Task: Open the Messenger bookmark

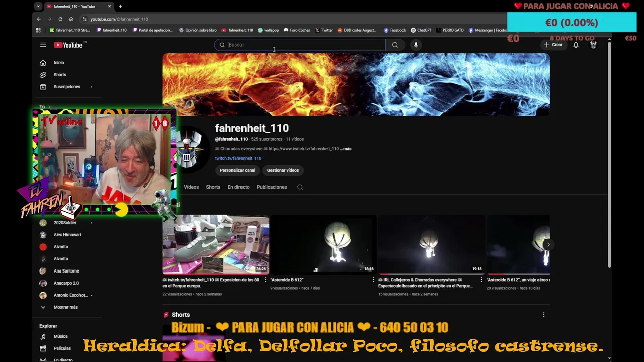Action: pos(488,30)
